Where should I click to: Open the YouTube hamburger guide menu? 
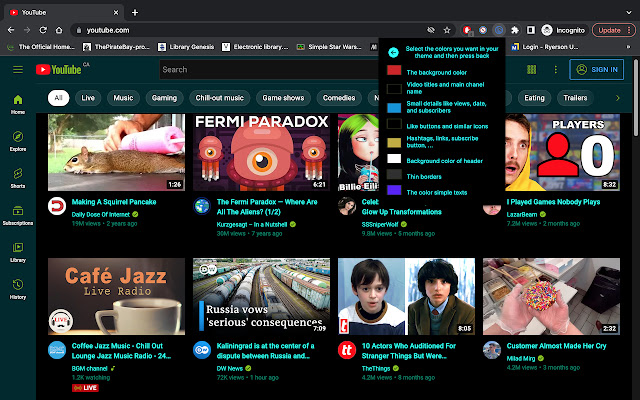17,69
